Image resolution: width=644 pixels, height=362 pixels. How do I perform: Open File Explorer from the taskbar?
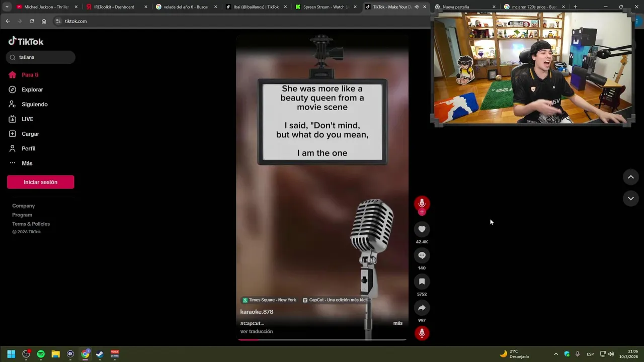pos(55,354)
